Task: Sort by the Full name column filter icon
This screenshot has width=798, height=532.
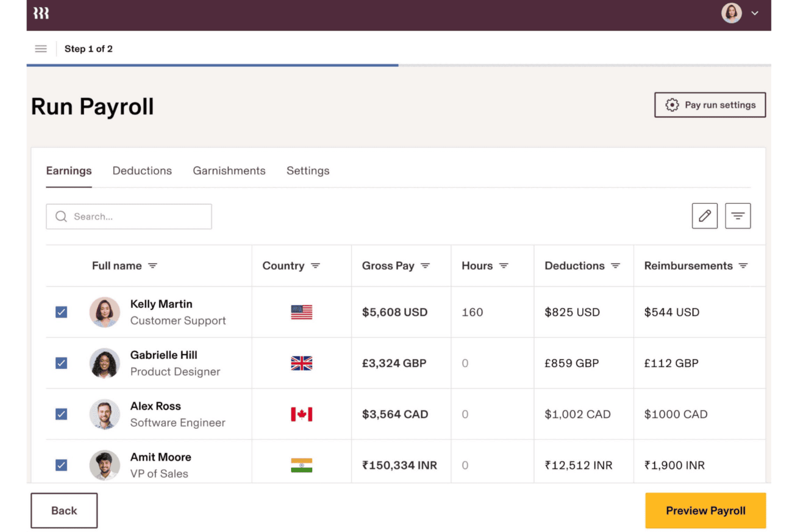Action: click(153, 266)
